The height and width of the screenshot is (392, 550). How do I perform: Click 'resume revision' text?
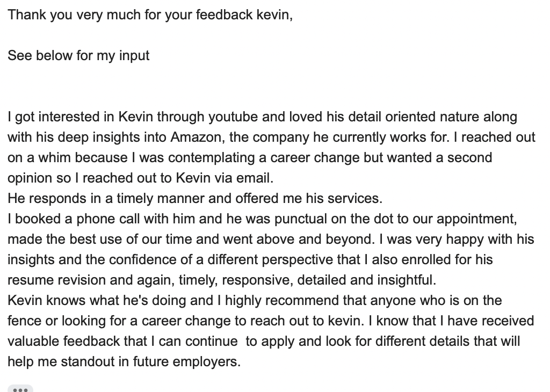56,280
